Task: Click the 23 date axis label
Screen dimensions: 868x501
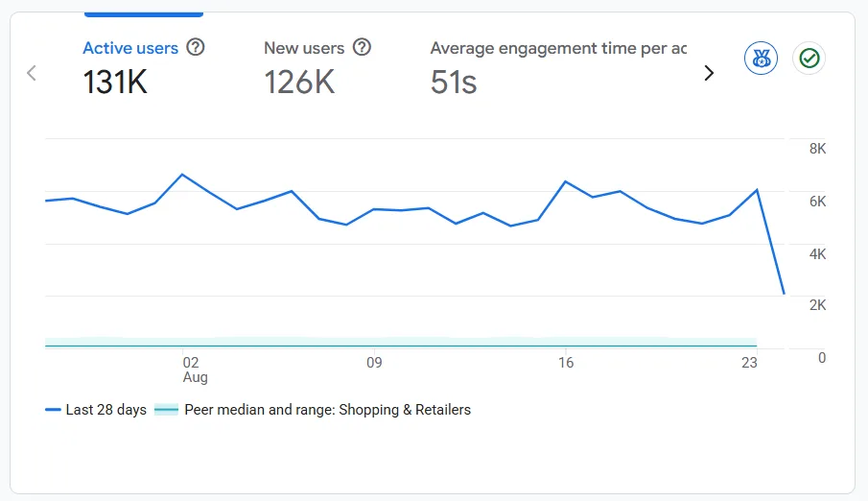Action: [x=749, y=363]
